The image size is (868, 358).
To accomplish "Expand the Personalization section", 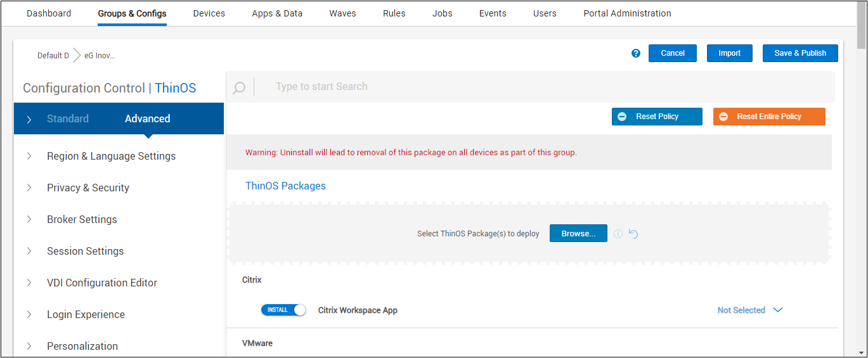I will point(82,346).
